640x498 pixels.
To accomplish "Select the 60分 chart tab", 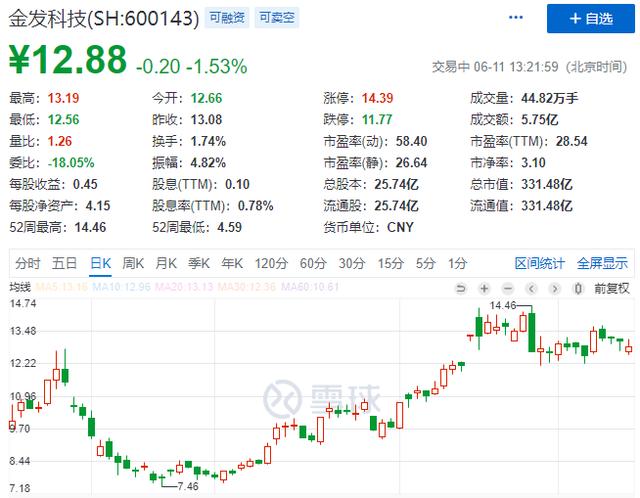I will [x=313, y=263].
